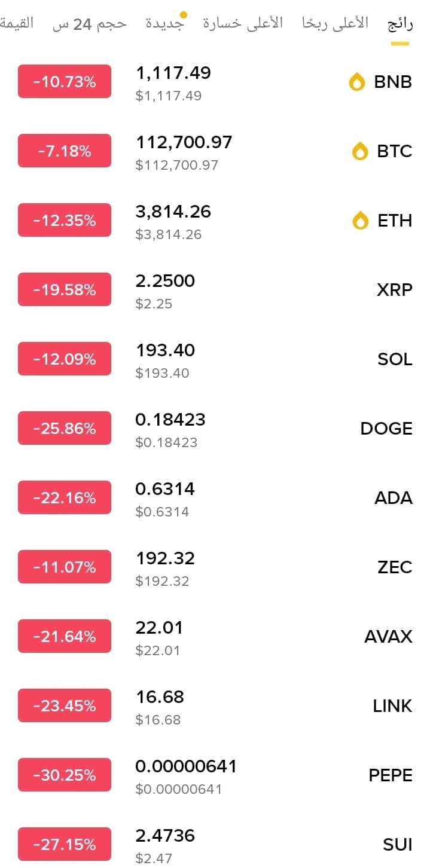Switch to الأعلى ربحًا (Top Gainers) tab
430x868 pixels.
[x=335, y=24]
